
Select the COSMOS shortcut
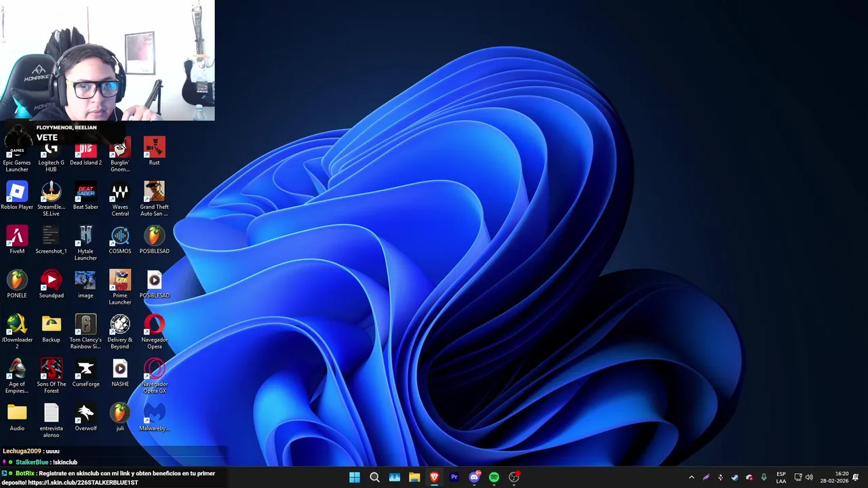tap(120, 239)
